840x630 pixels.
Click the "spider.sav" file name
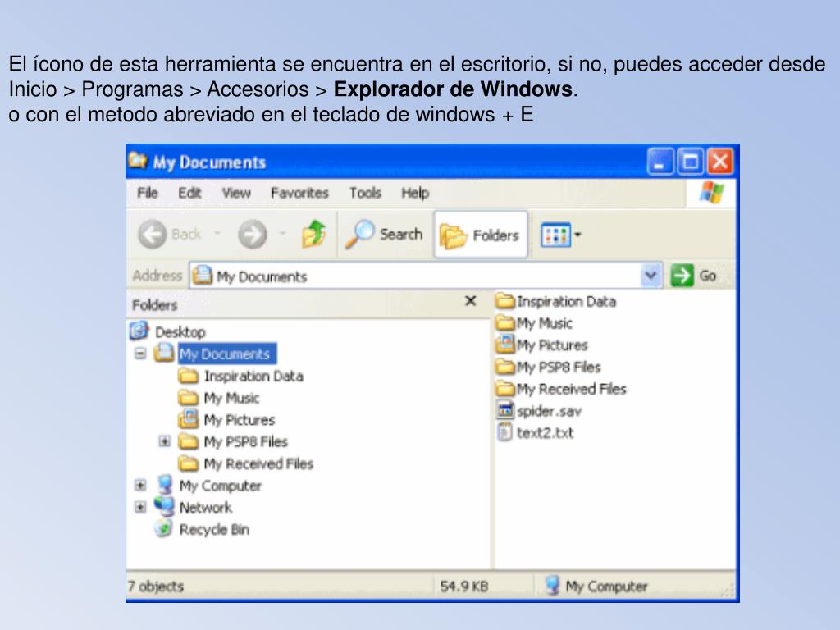coord(549,412)
